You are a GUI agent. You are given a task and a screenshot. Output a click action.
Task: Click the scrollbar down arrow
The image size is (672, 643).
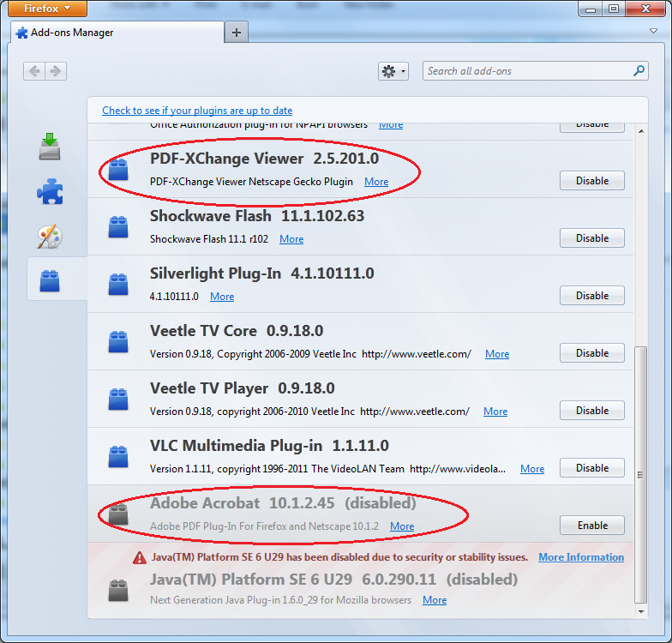[641, 612]
